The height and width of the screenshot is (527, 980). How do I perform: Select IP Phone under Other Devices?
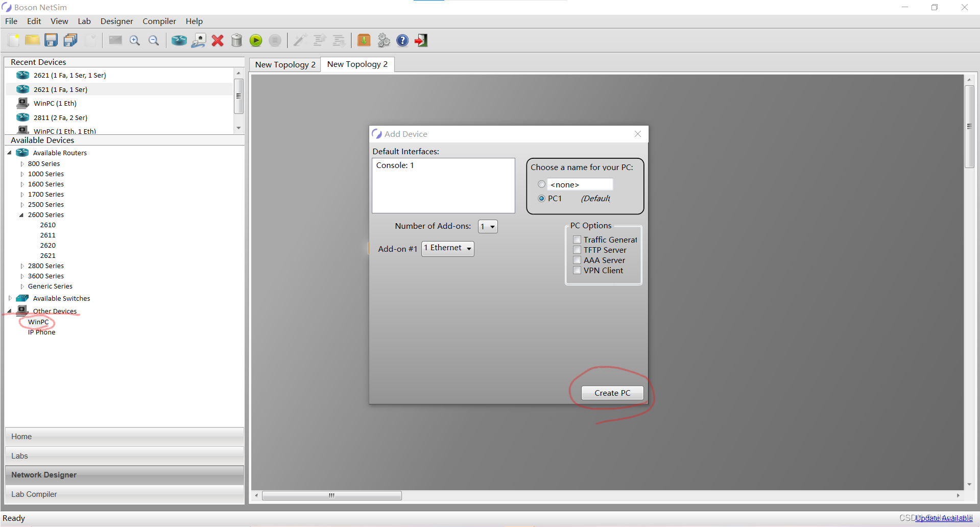click(42, 332)
